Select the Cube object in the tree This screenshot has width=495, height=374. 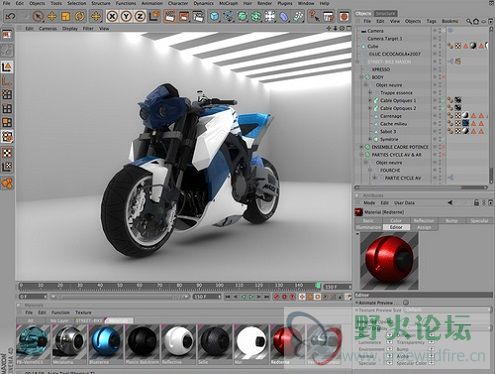[373, 46]
